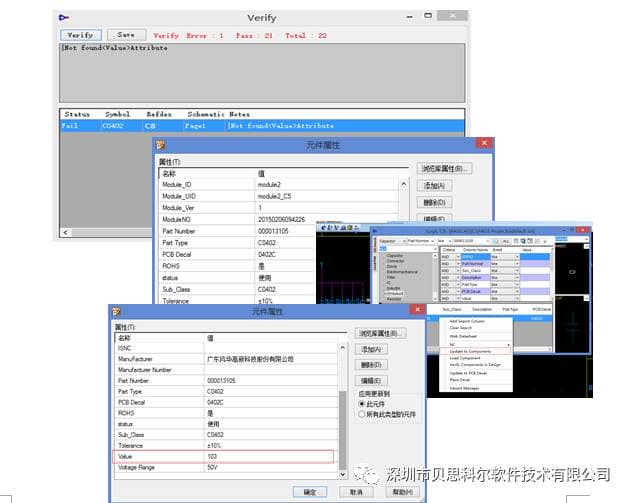Choose Verify Components in Design menu item

pyautogui.click(x=475, y=365)
